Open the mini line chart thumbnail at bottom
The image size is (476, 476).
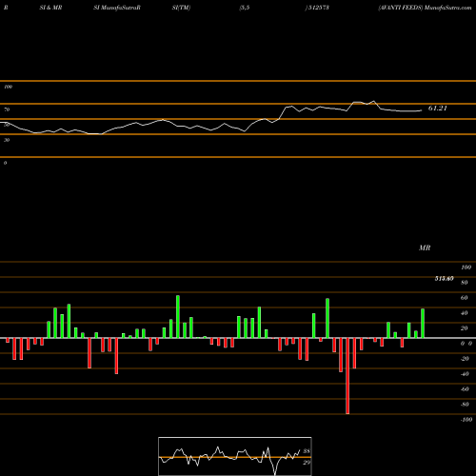click(235, 456)
